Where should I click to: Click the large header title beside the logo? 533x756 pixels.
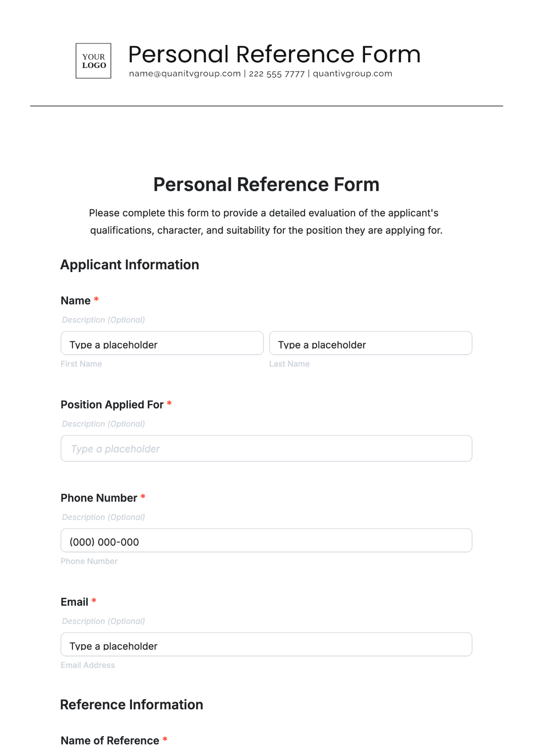[274, 54]
